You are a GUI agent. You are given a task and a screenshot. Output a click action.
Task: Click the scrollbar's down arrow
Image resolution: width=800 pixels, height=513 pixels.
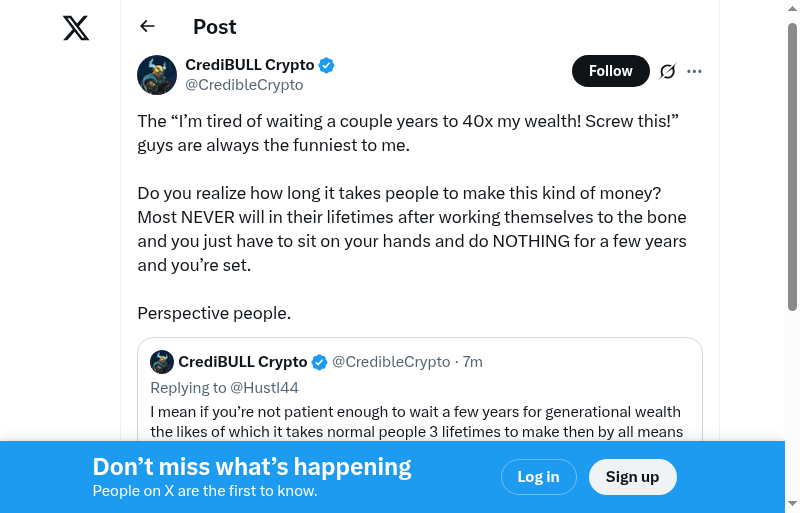(x=793, y=504)
